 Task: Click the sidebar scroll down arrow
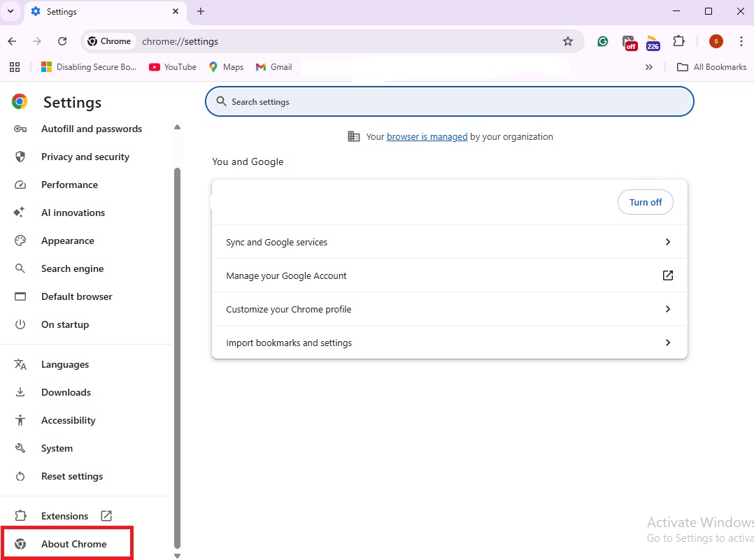[x=177, y=556]
